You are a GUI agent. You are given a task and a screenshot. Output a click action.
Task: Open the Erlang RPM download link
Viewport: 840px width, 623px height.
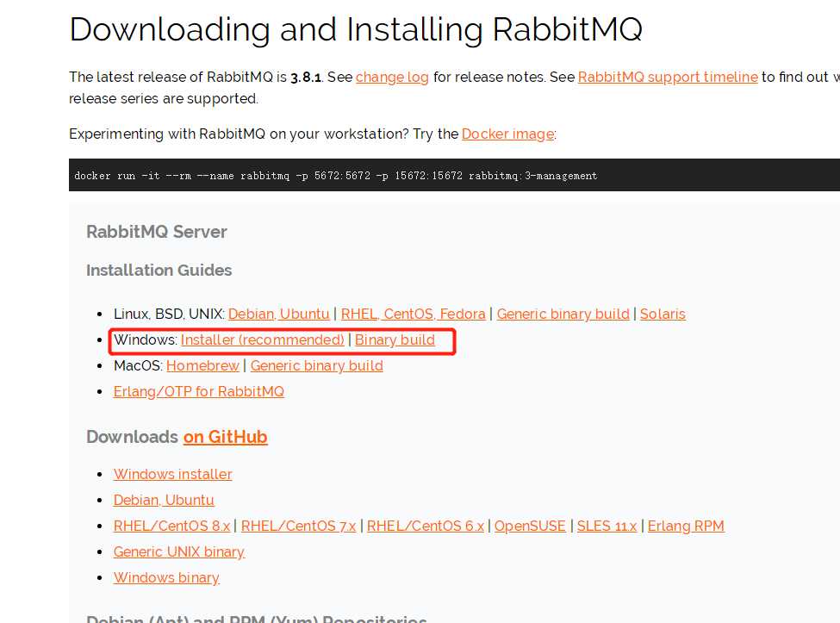[x=686, y=526]
